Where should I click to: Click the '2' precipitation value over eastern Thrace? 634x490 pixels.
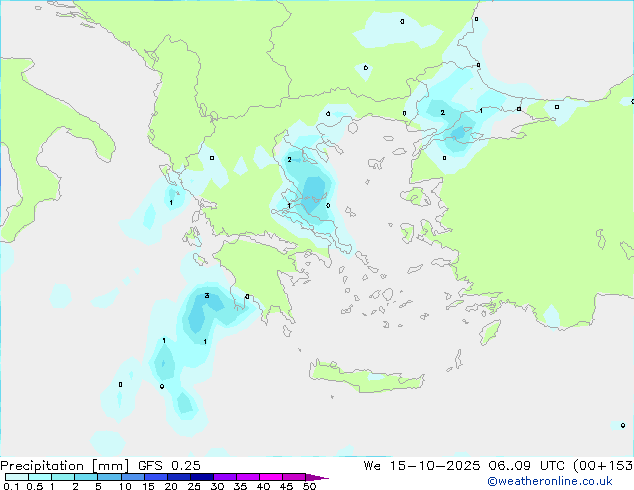coord(442,112)
